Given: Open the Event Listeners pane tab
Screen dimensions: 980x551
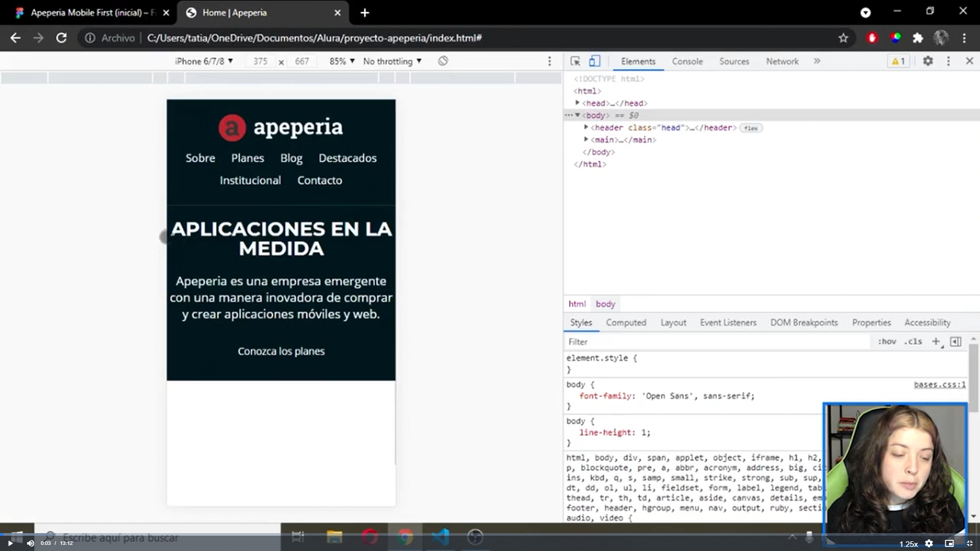Looking at the screenshot, I should 728,322.
